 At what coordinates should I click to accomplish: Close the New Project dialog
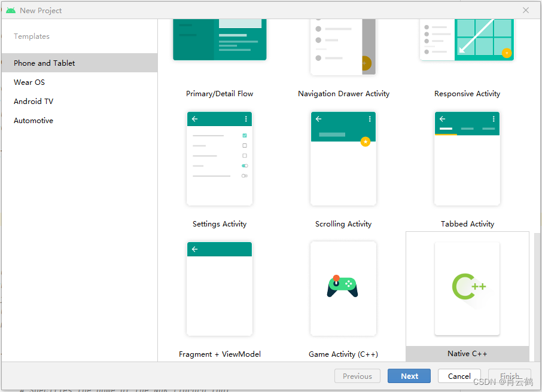(x=525, y=10)
